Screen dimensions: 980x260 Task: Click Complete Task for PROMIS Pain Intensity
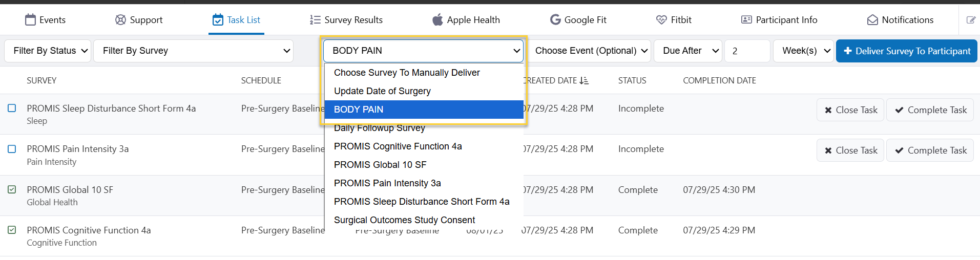click(x=930, y=150)
